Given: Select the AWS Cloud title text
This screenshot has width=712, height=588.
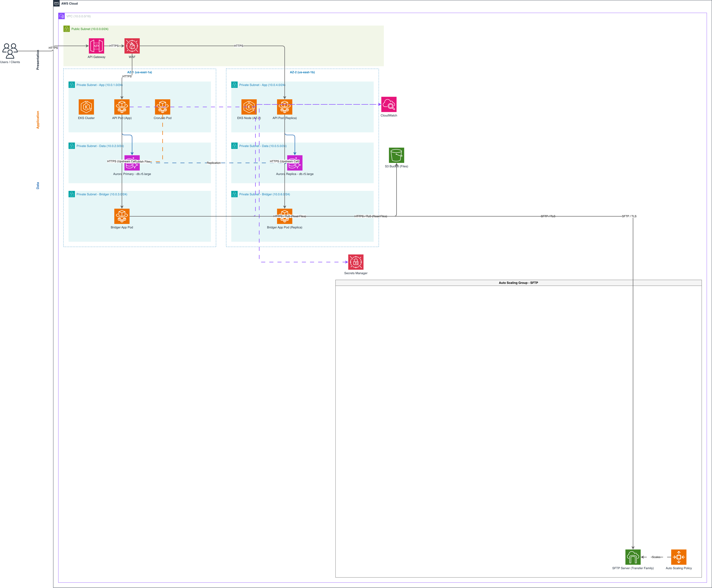Looking at the screenshot, I should (69, 3).
